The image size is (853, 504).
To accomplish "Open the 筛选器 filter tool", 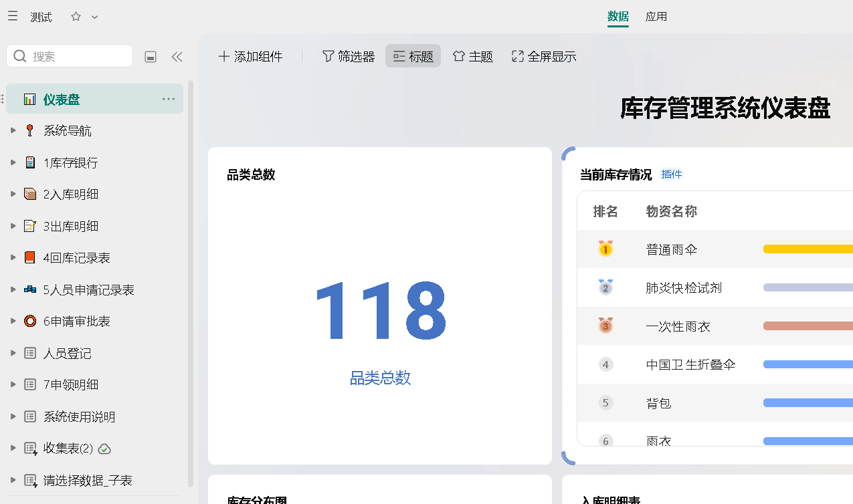I will point(349,57).
